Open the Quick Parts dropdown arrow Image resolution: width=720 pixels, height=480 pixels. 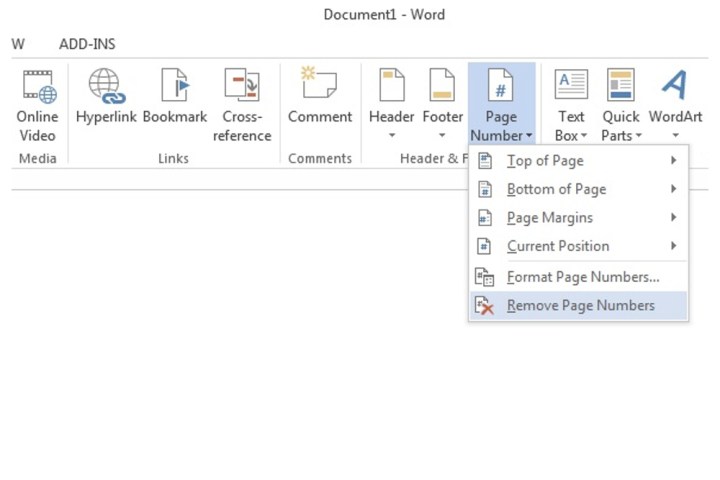coord(638,136)
